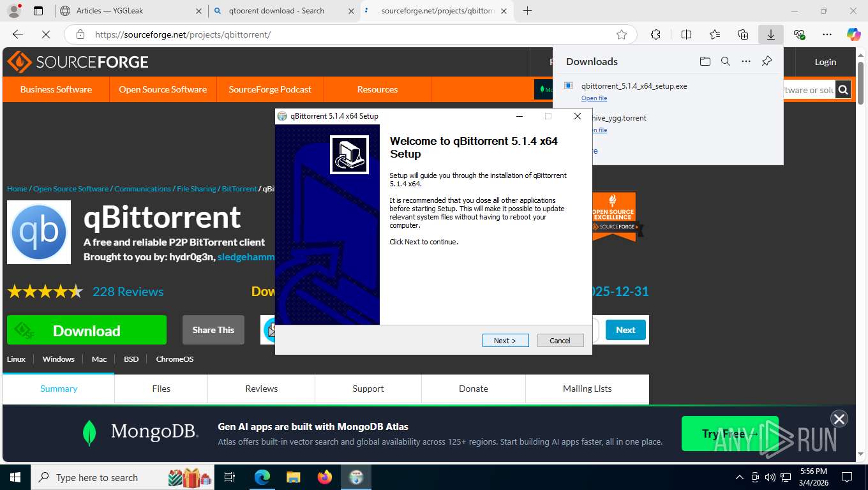The width and height of the screenshot is (868, 490).
Task: Select the Windows platform link
Action: (59, 359)
